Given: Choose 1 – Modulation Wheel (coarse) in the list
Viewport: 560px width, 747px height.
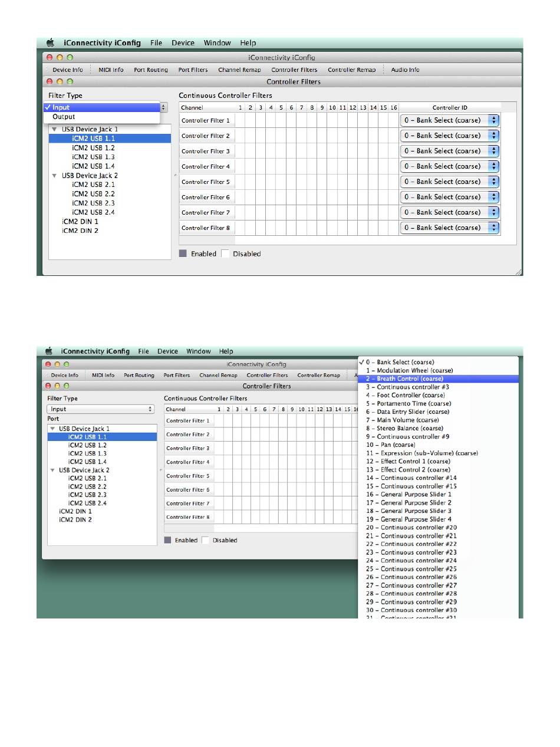Looking at the screenshot, I should pyautogui.click(x=439, y=370).
